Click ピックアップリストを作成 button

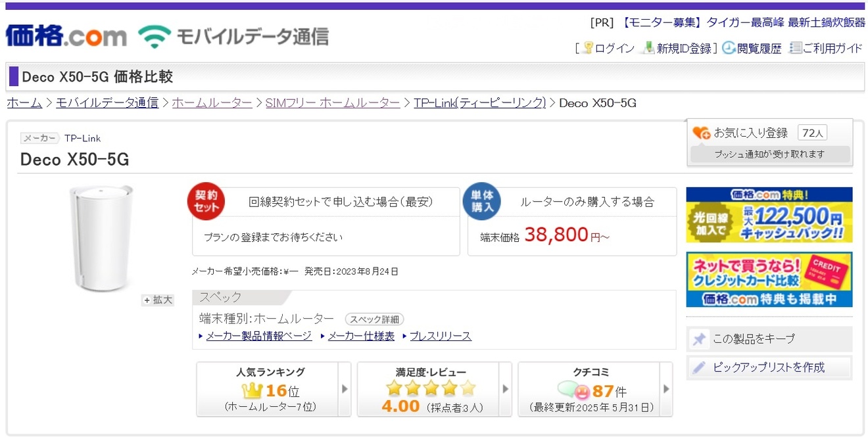coord(769,367)
